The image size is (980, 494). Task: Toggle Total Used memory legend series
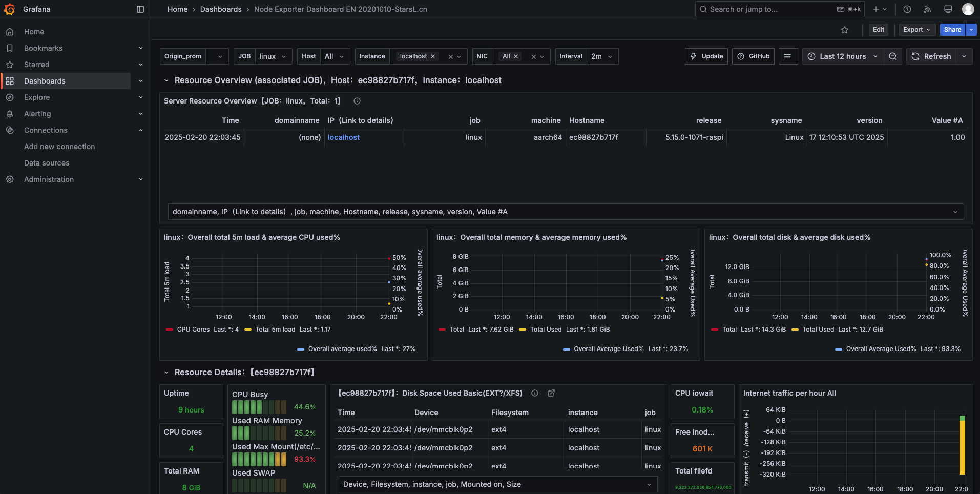tap(546, 330)
